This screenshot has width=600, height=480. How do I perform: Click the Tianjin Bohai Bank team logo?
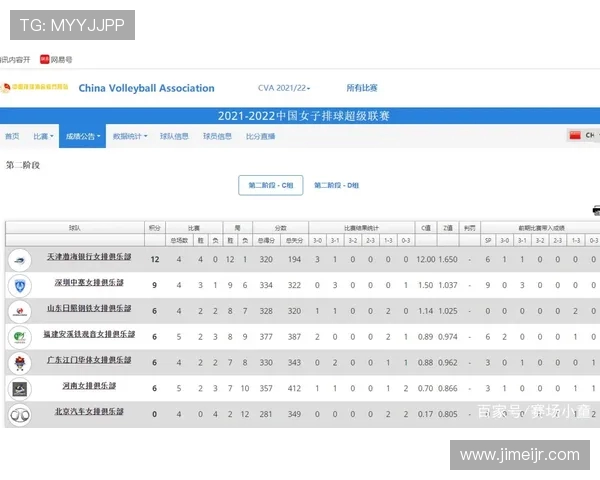tap(19, 259)
